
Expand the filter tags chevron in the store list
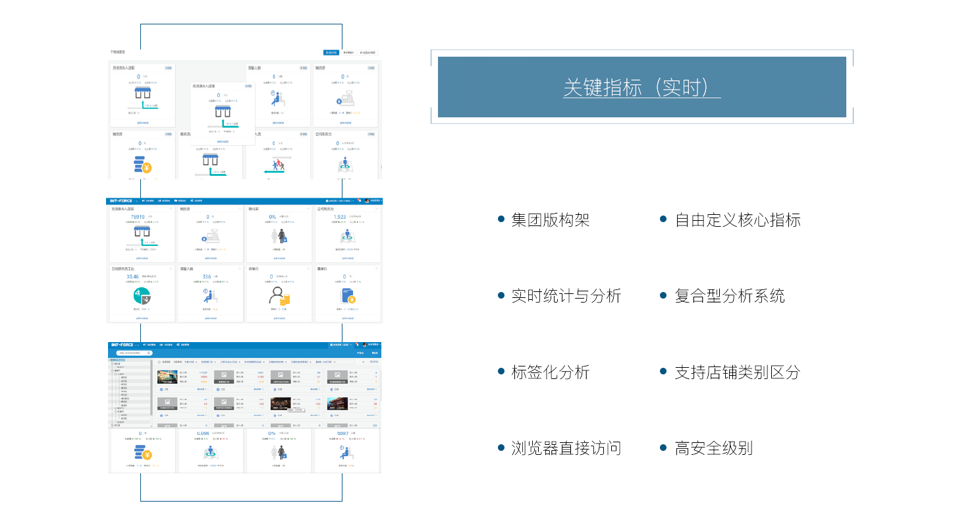point(363,362)
